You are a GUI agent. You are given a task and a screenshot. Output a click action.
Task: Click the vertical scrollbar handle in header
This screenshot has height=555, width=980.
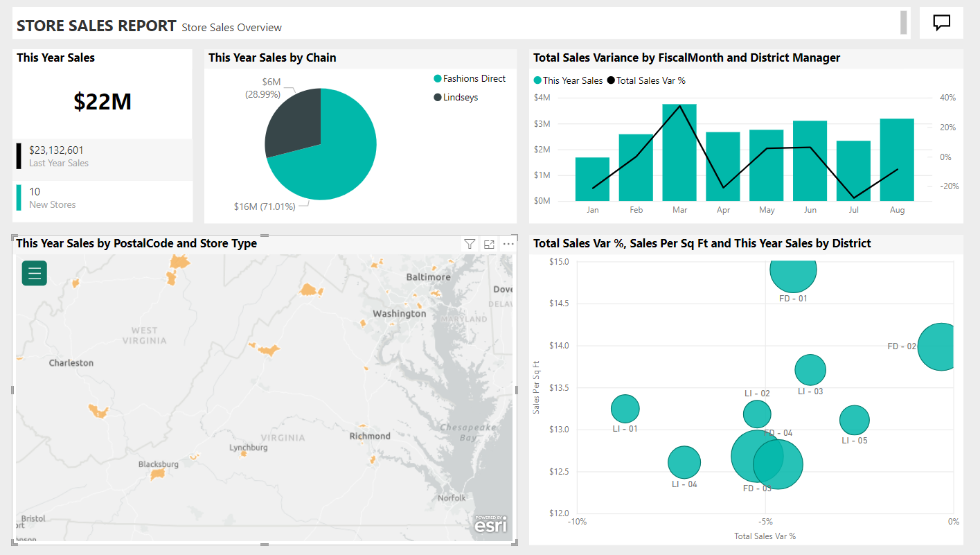point(903,22)
